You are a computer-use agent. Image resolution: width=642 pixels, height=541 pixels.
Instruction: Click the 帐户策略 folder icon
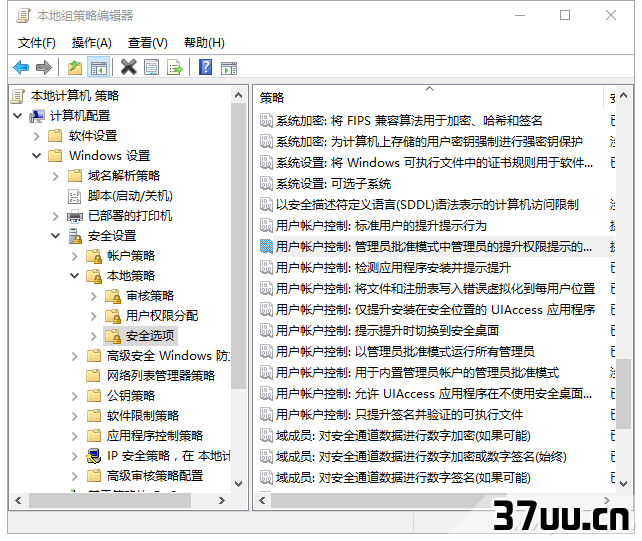click(x=94, y=256)
